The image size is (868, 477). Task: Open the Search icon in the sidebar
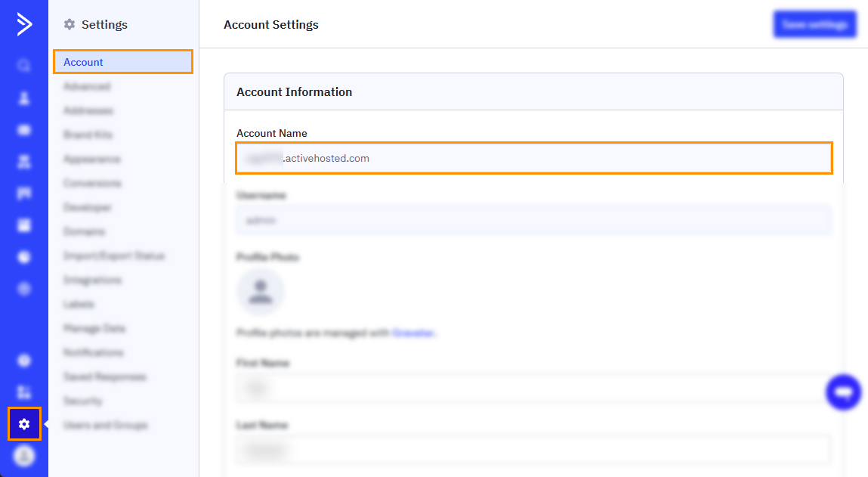(x=23, y=66)
